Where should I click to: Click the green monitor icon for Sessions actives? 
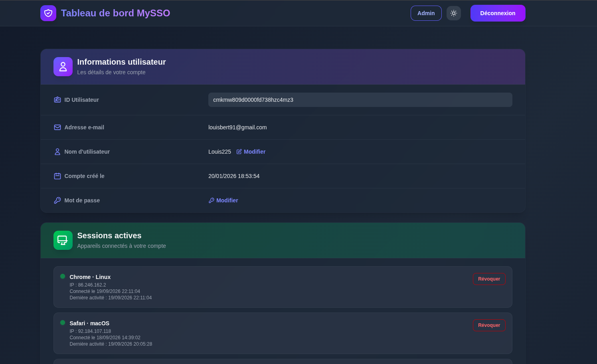63,240
